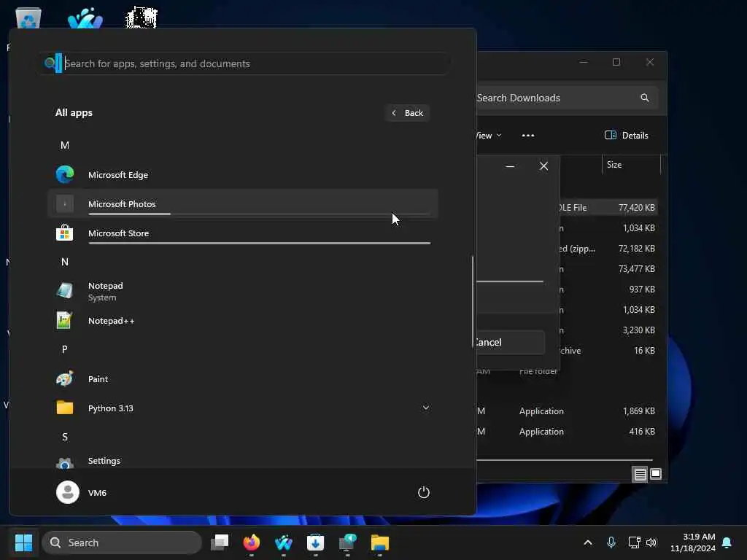Select the 937 KB file row
This screenshot has height=560, width=747.
(609, 289)
